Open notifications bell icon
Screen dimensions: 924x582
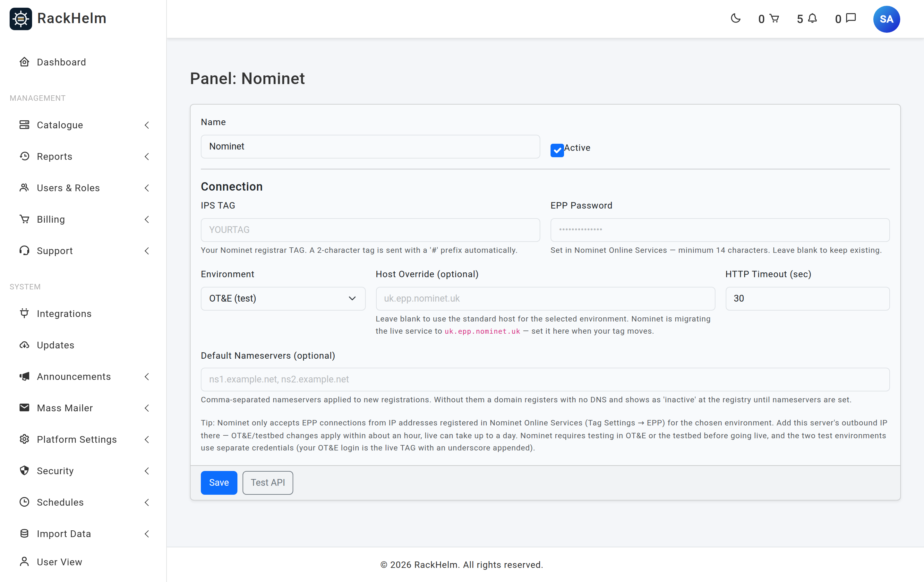[x=812, y=18]
